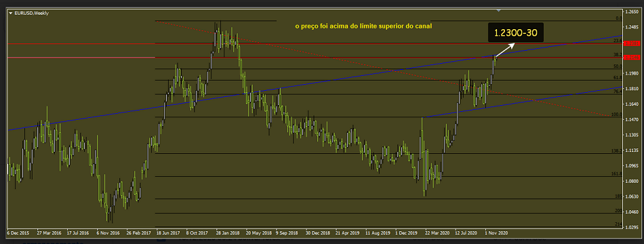
Task: Click the 26 Feb 2017 date label
Action: (x=139, y=232)
